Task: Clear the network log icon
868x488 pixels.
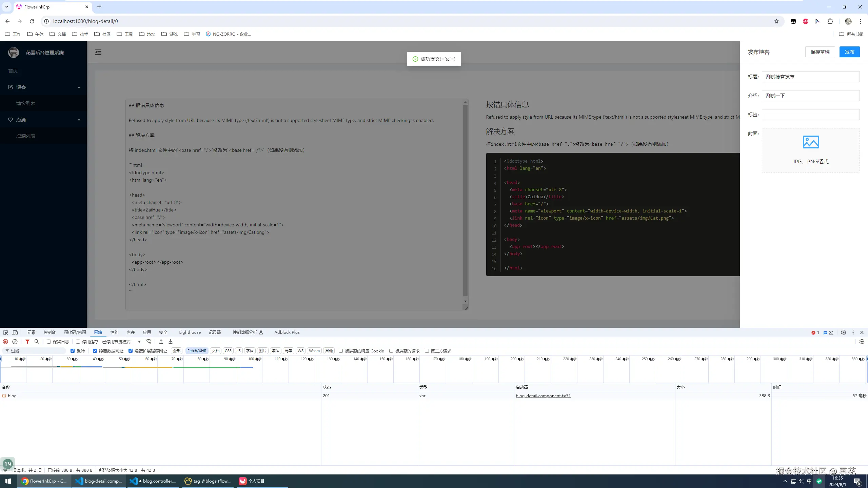Action: [x=15, y=342]
